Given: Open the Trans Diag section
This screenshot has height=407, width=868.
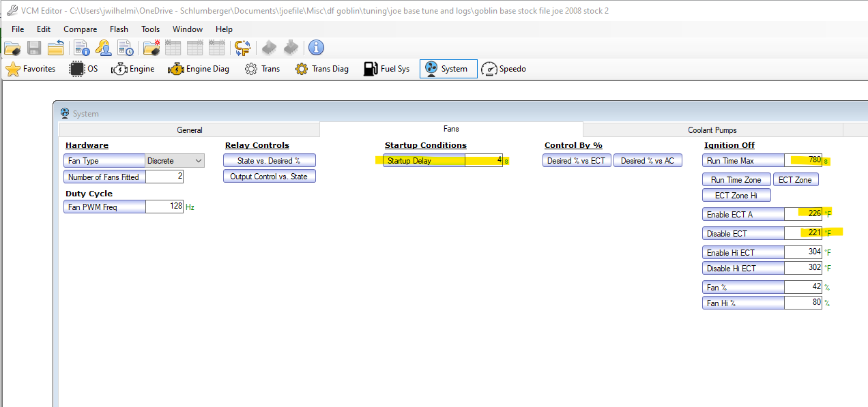Looking at the screenshot, I should coord(321,69).
